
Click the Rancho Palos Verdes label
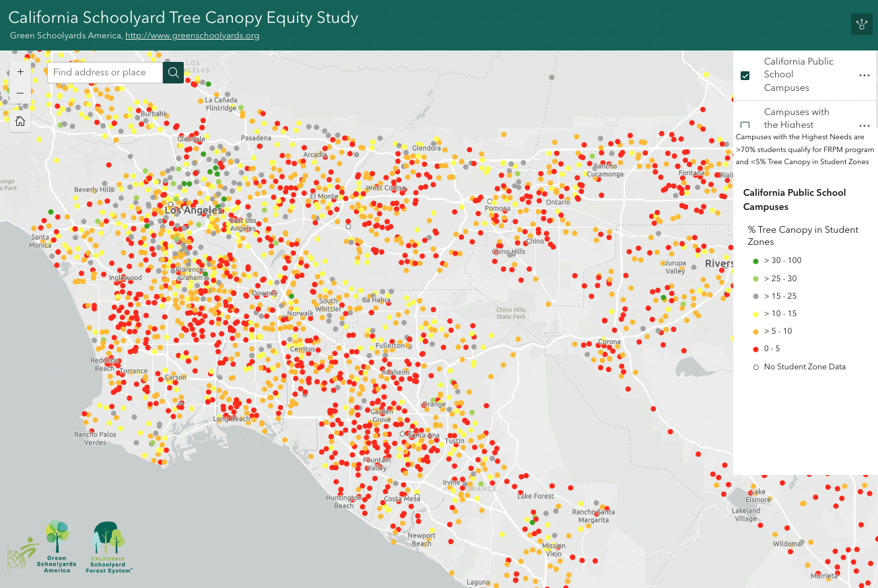(x=95, y=438)
